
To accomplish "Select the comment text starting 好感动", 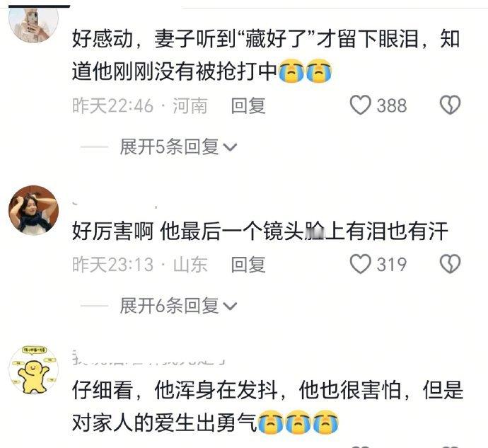I will (x=266, y=55).
